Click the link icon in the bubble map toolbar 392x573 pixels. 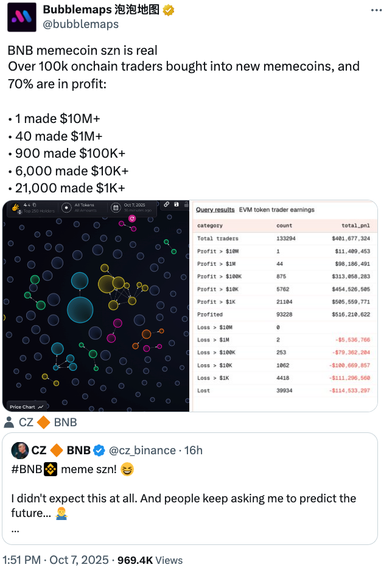click(167, 205)
